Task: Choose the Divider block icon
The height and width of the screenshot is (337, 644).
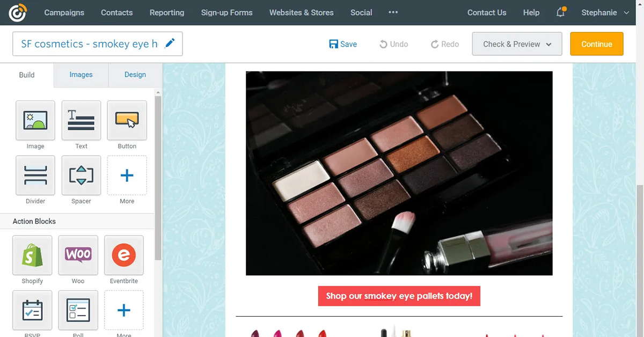Action: (x=35, y=175)
